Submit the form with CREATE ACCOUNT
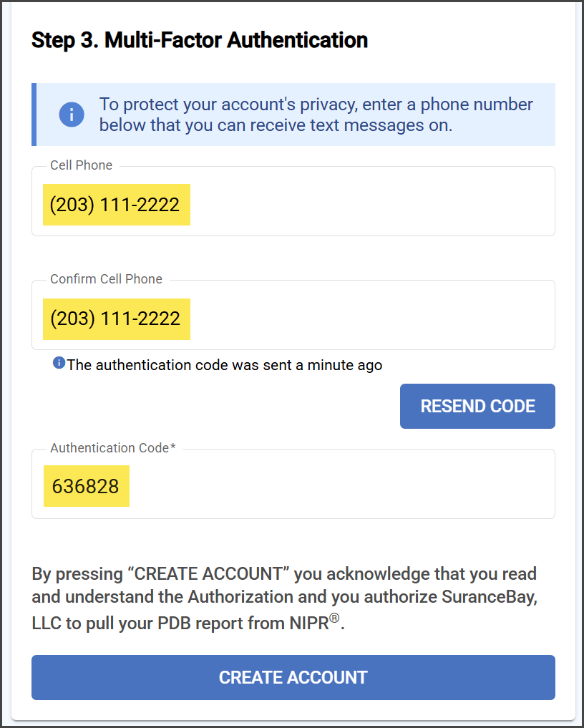This screenshot has height=728, width=584. [x=293, y=677]
